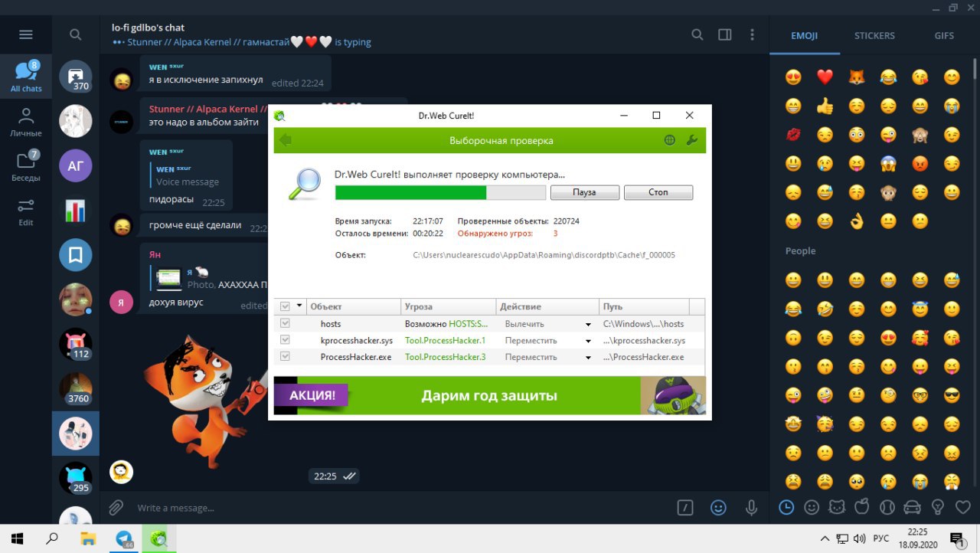The width and height of the screenshot is (980, 553).
Task: Open the Личные chat folder
Action: click(x=26, y=123)
